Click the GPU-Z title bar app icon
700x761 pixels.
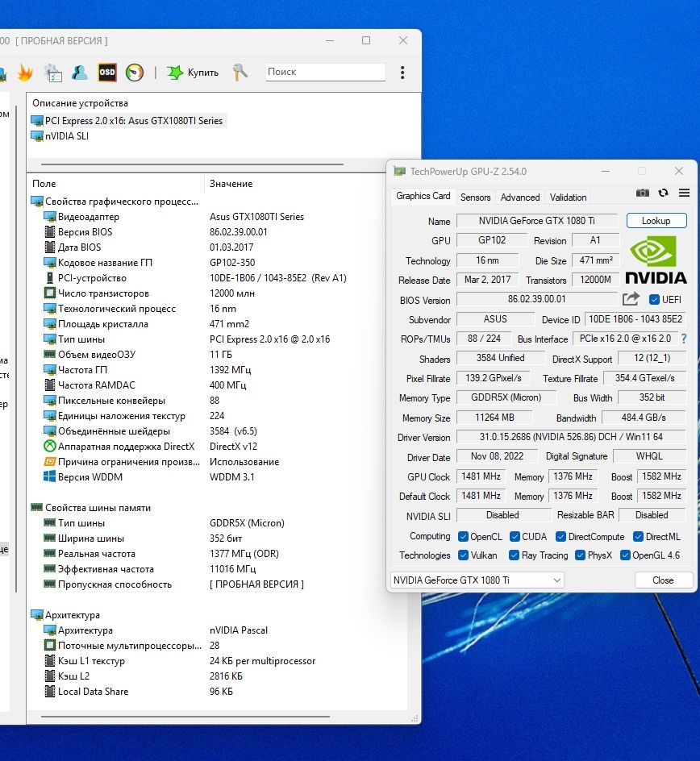click(x=399, y=172)
